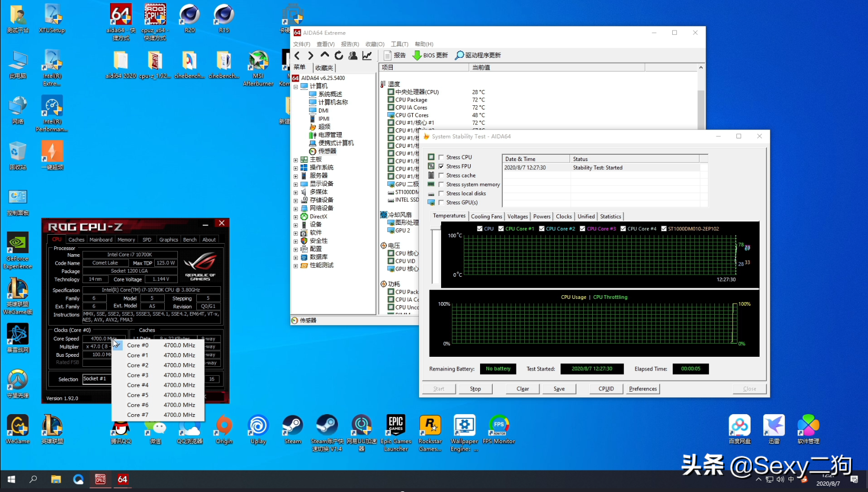Uncheck Stress FPU checkbox
This screenshot has height=492, width=868.
pyautogui.click(x=441, y=166)
